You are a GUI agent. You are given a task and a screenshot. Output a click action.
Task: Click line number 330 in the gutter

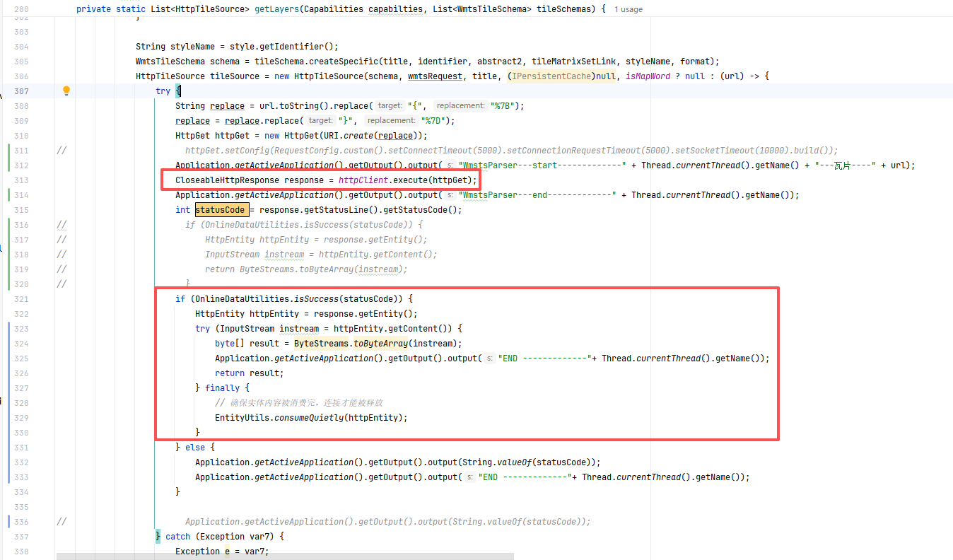pyautogui.click(x=21, y=433)
